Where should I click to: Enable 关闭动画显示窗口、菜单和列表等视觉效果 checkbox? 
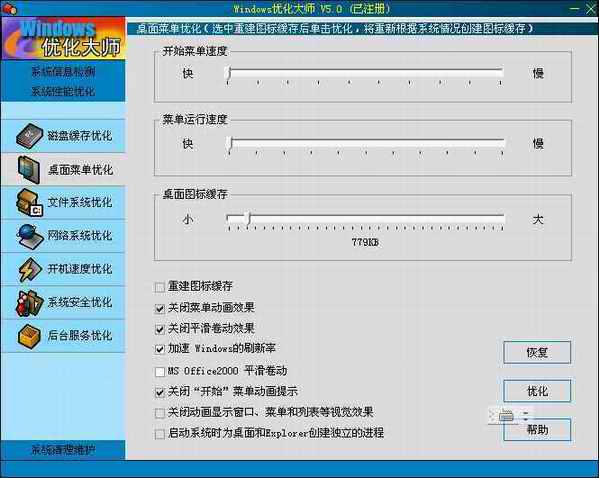[x=160, y=413]
